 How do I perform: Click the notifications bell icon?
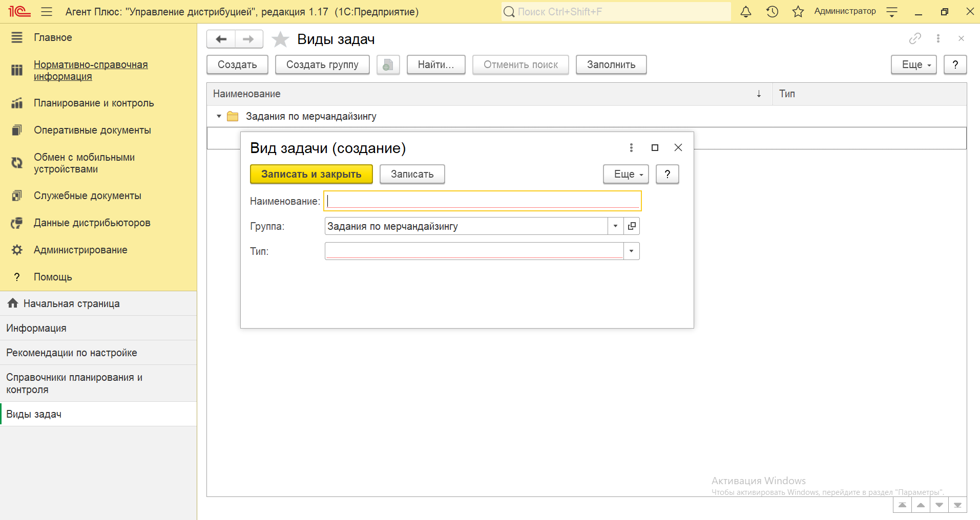click(746, 11)
